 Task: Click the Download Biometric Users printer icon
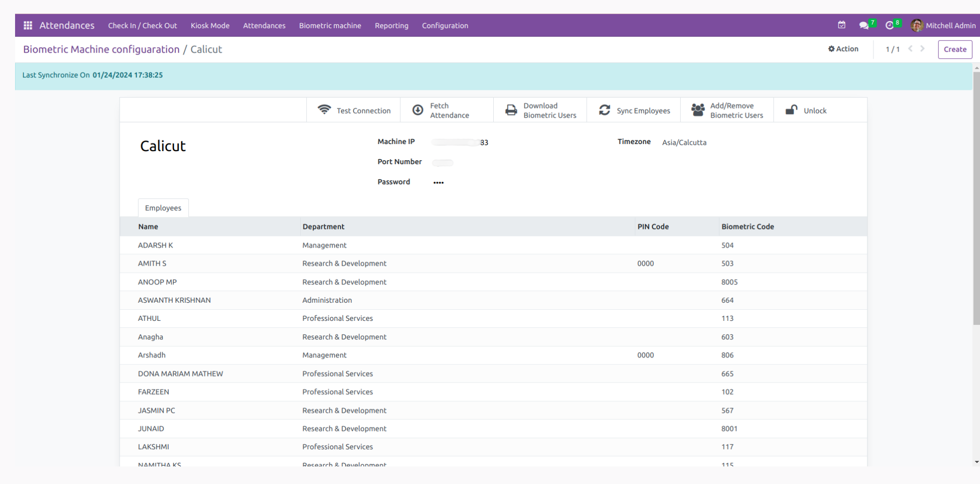511,110
